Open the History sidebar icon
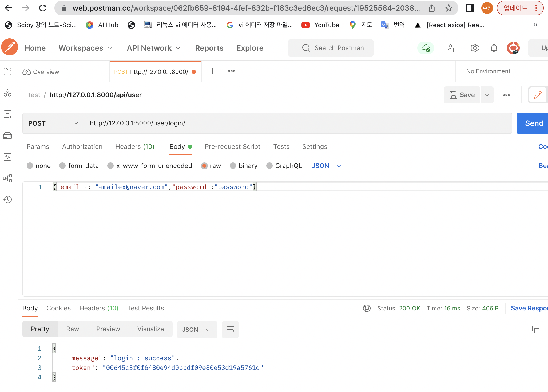This screenshot has height=392, width=548. (7, 199)
